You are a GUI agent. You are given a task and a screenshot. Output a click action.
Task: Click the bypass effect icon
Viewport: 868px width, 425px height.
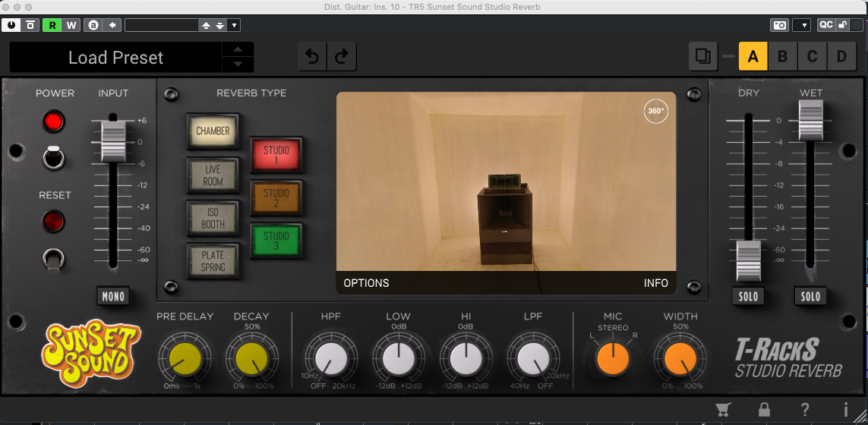coord(30,25)
